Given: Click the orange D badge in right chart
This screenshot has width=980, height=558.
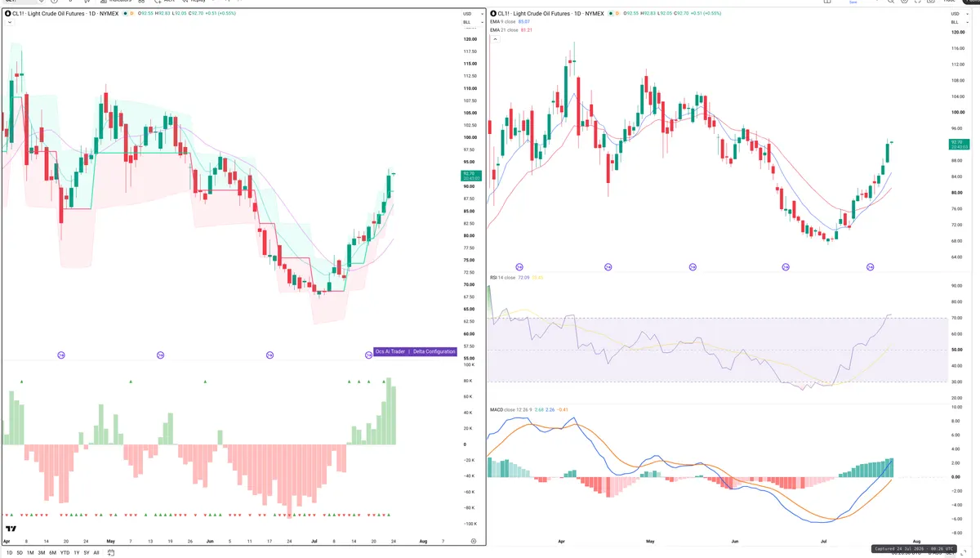Looking at the screenshot, I should pos(617,13).
